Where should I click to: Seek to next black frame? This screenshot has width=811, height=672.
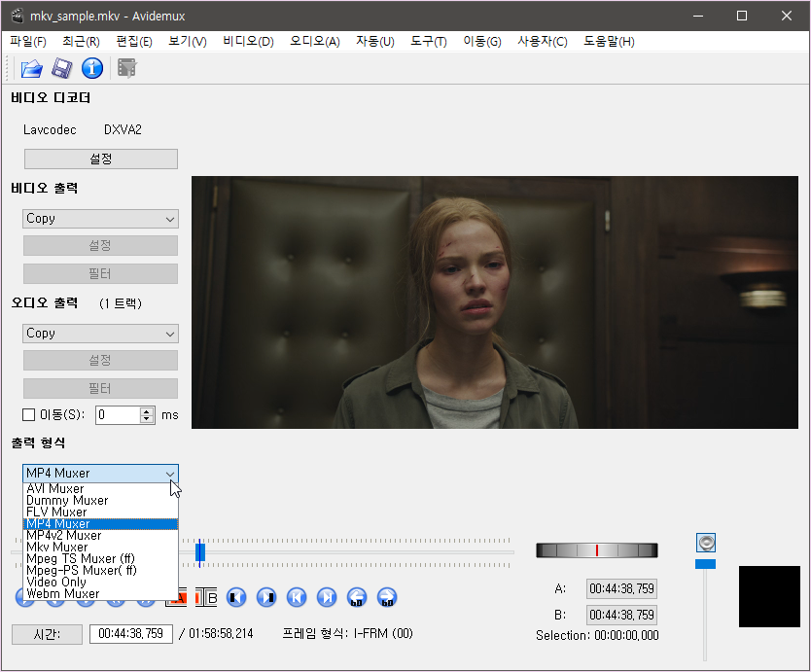(x=266, y=597)
